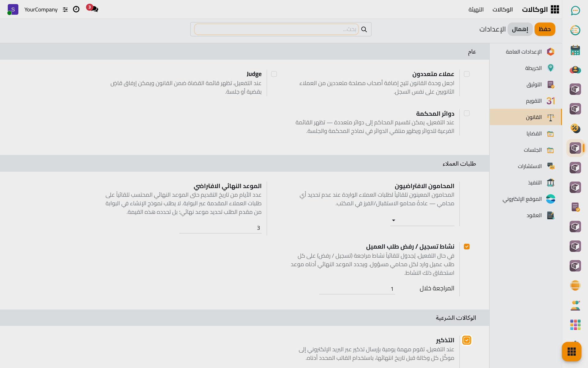Select the التنفيذ settings tab

coord(526,182)
